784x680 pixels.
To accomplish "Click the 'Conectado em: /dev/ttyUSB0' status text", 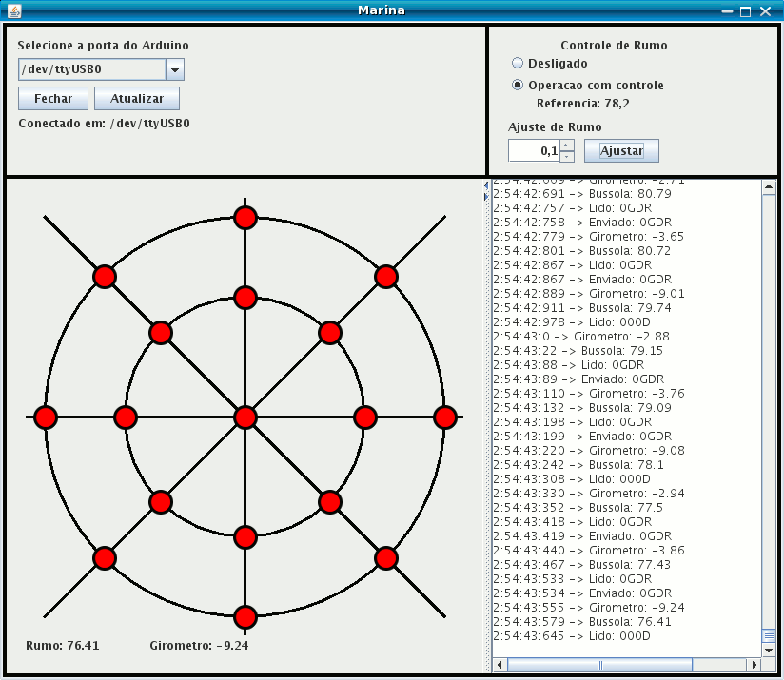I will [x=104, y=124].
